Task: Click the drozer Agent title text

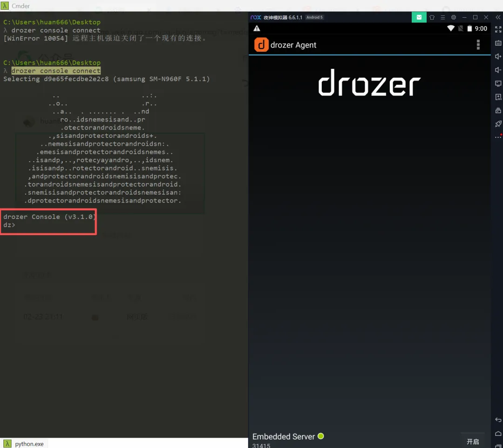Action: tap(293, 45)
